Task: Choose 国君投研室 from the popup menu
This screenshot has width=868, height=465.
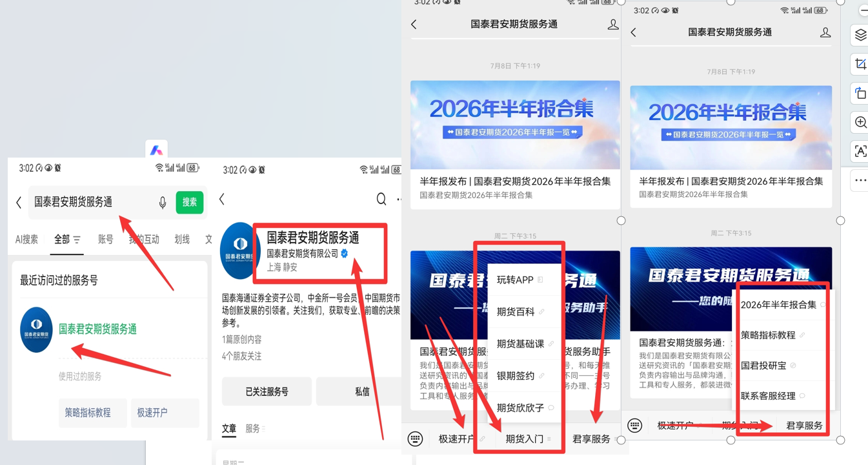Action: point(782,366)
